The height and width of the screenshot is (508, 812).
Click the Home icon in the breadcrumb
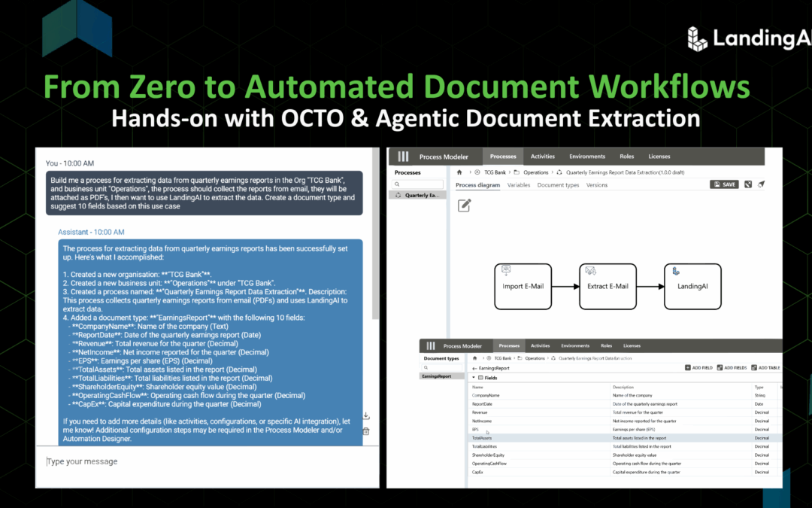pos(459,172)
